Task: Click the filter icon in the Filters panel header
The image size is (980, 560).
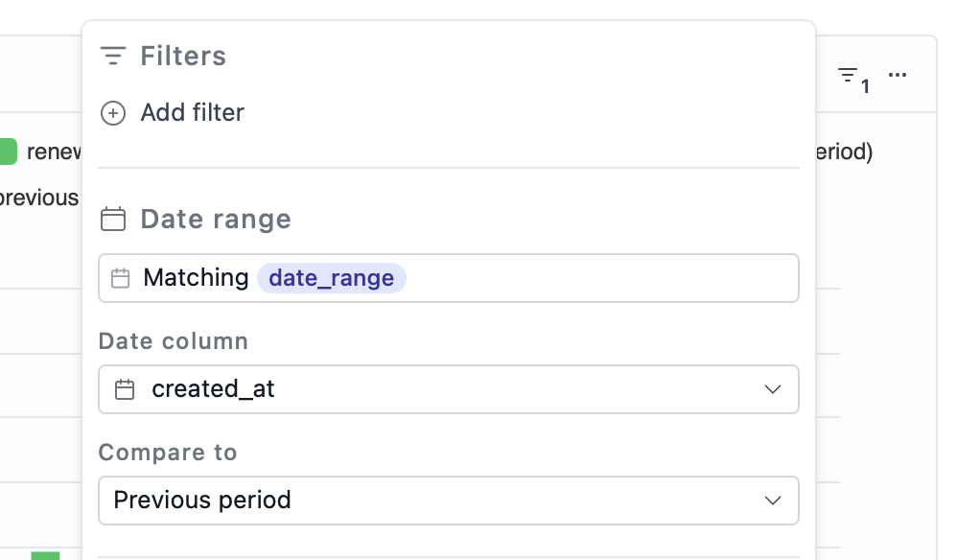Action: pos(113,56)
